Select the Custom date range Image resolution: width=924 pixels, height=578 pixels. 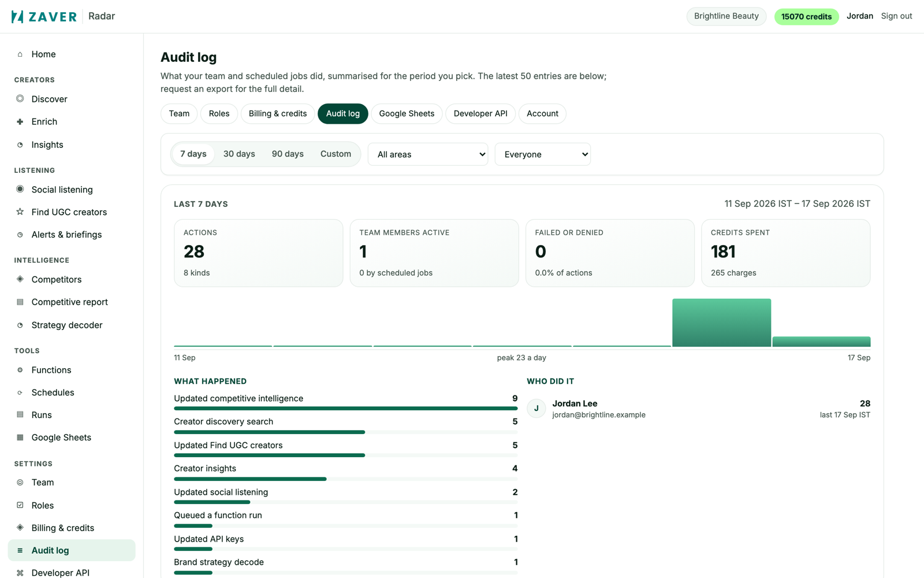(x=336, y=154)
